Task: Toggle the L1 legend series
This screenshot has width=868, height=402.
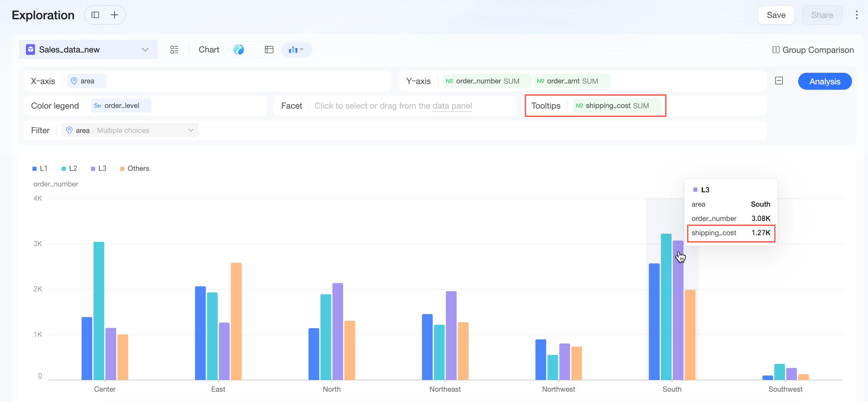Action: click(x=40, y=168)
